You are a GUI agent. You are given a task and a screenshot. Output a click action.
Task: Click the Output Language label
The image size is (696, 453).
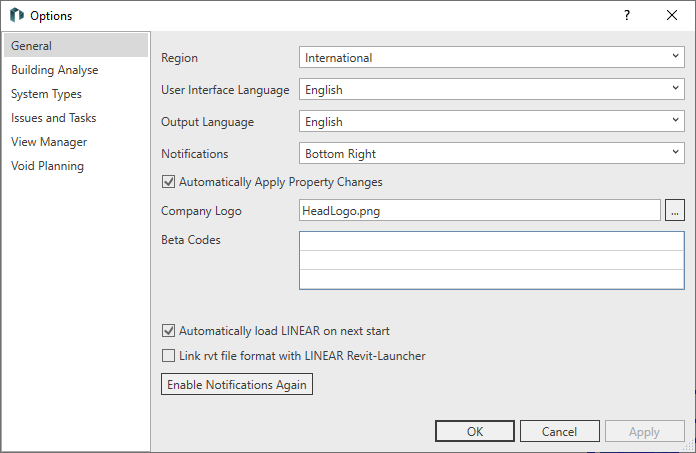207,122
